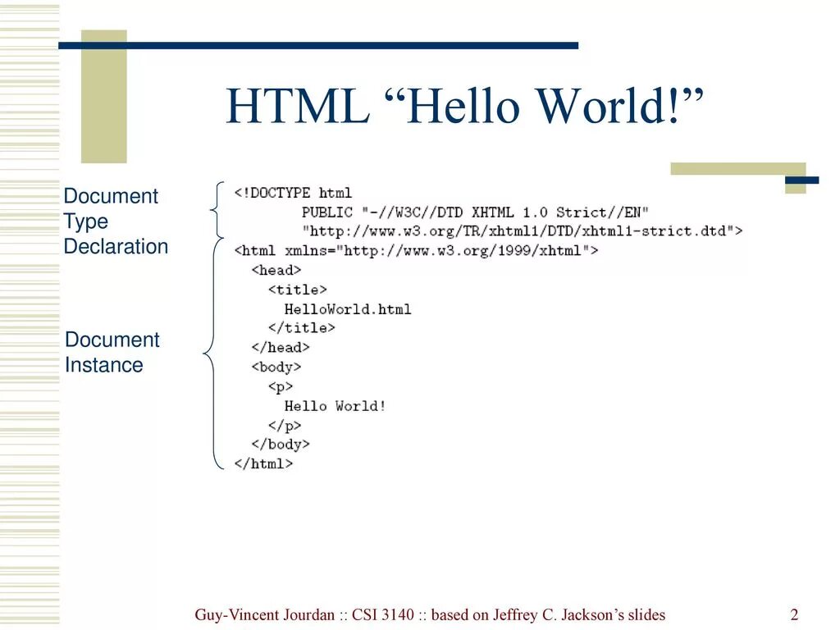Click the slide number 2

794,614
